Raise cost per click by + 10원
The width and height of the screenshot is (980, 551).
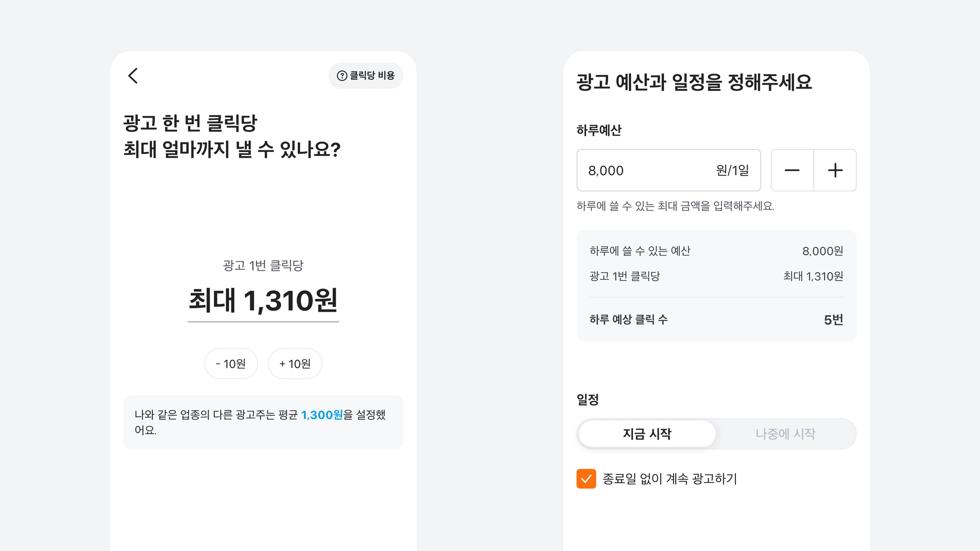pos(295,364)
